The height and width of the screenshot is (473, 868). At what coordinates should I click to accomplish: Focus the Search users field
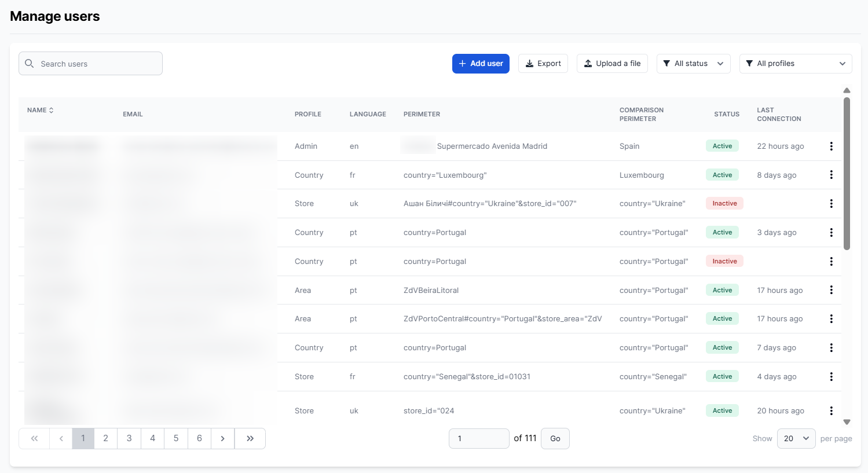pos(91,64)
